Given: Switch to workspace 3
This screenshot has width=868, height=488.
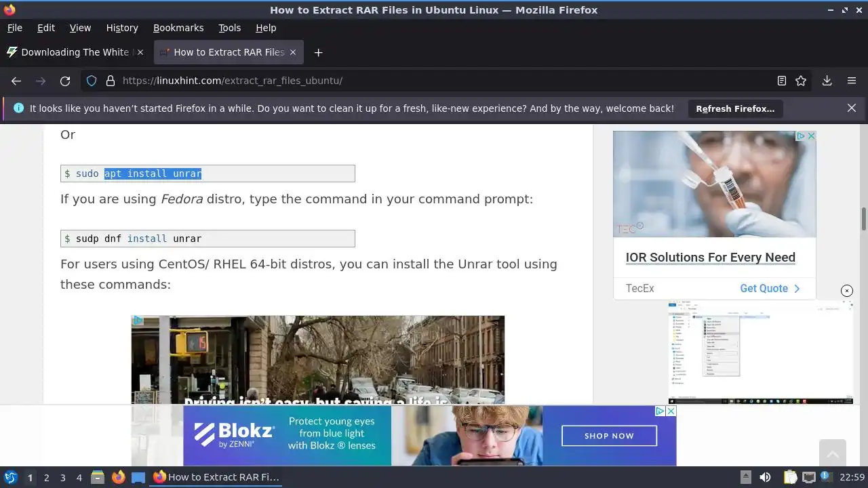Looking at the screenshot, I should coord(62,478).
